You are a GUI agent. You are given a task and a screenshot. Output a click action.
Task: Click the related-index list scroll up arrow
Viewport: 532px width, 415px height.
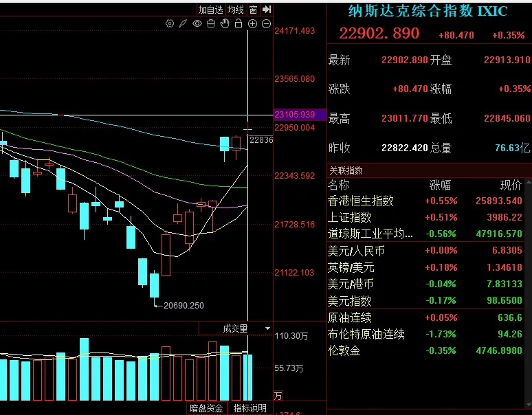click(x=529, y=183)
